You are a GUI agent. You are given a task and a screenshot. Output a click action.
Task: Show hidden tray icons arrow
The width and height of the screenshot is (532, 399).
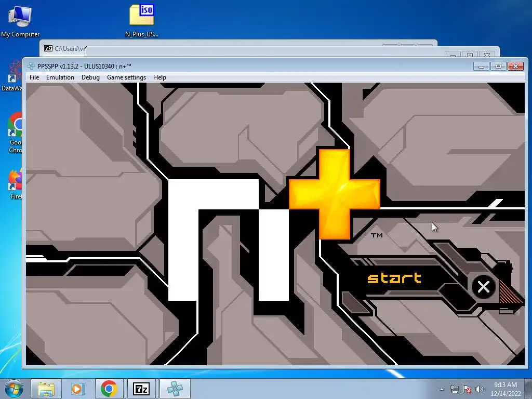click(x=442, y=389)
